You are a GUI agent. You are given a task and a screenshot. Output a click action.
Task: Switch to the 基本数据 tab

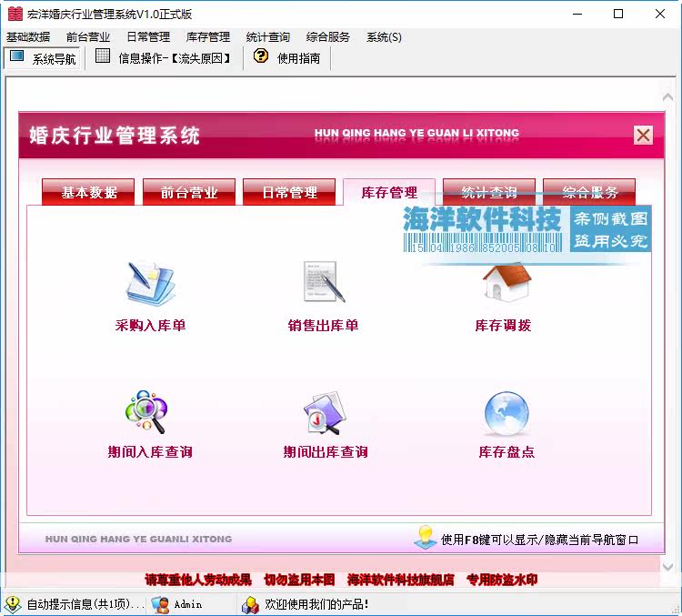coord(88,192)
